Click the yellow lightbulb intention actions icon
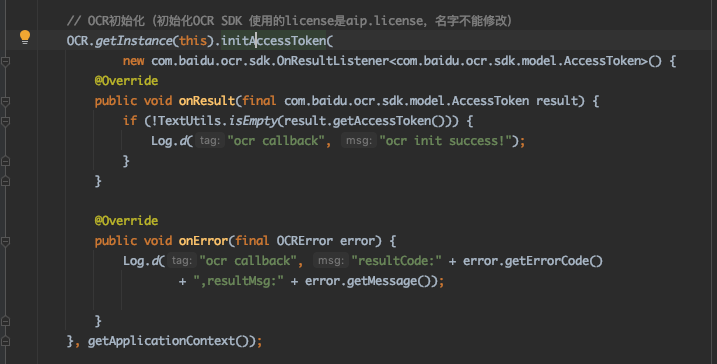The height and width of the screenshot is (364, 717). (x=25, y=37)
